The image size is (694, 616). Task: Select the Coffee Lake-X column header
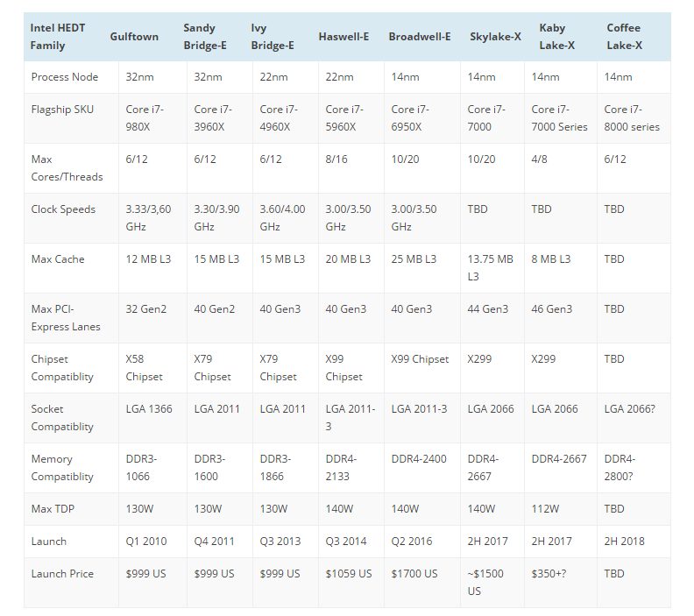click(624, 37)
